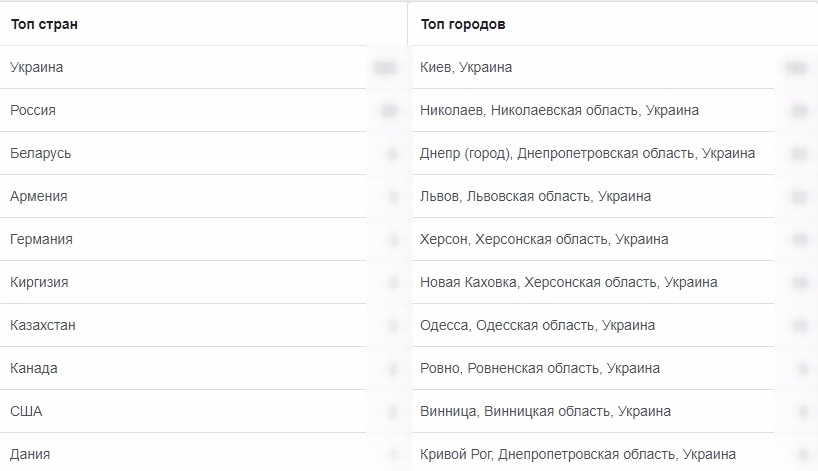Click the Дания country row
Viewport: 818px width, 471px height.
click(30, 454)
